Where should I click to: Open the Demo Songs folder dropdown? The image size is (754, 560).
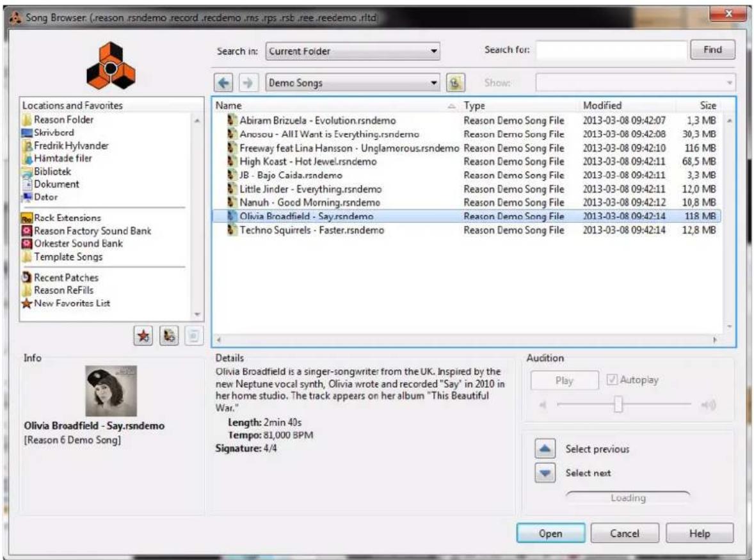pyautogui.click(x=353, y=83)
